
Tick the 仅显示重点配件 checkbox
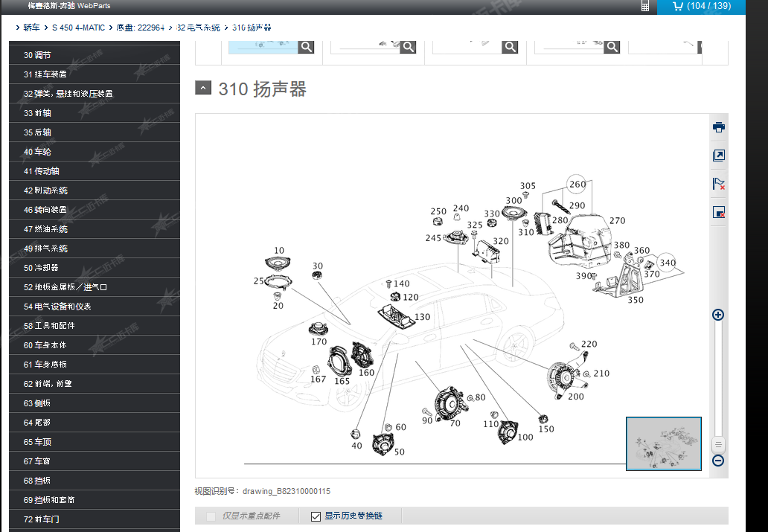[x=211, y=516]
